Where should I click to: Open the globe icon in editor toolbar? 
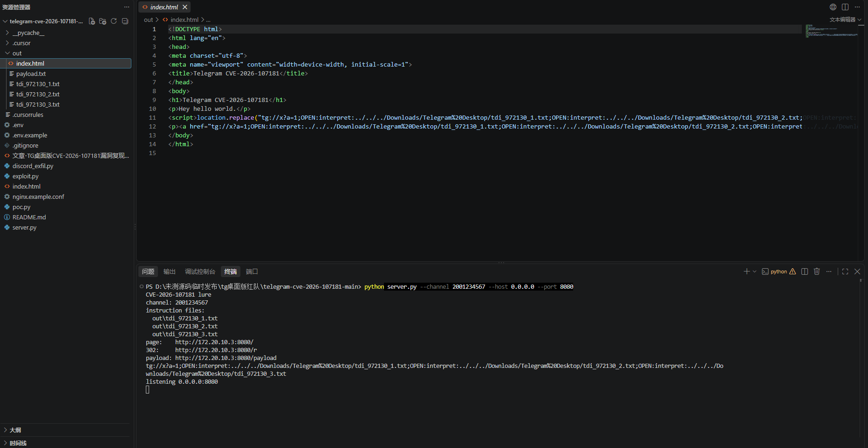click(833, 7)
